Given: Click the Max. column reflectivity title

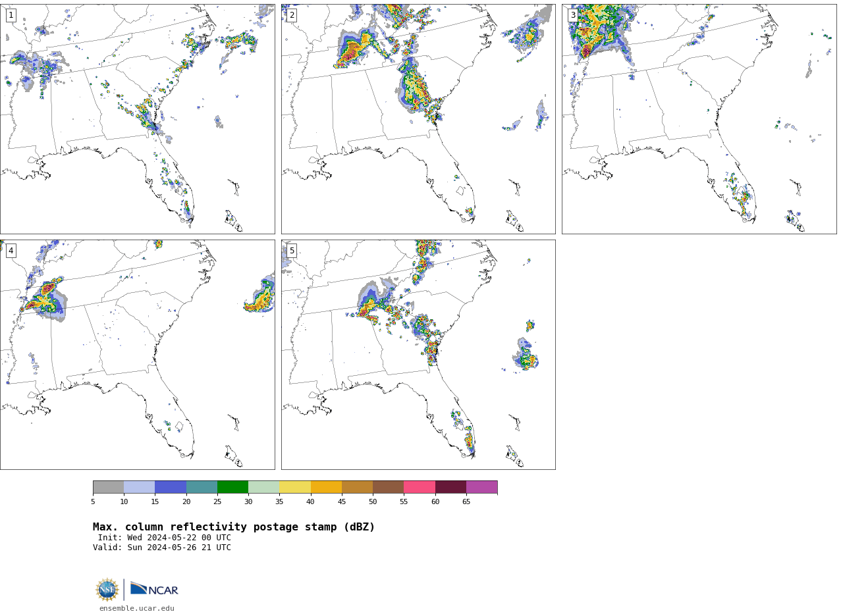Looking at the screenshot, I should coord(234,527).
